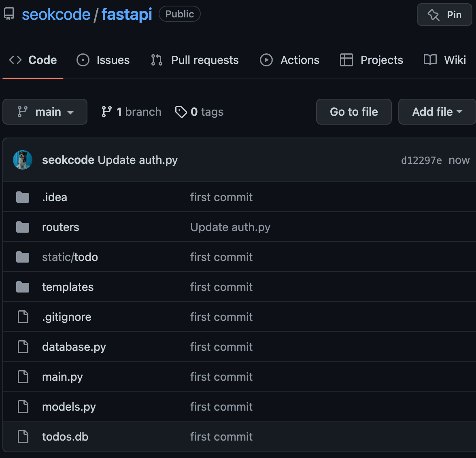Click the Public visibility badge
476x458 pixels.
180,14
